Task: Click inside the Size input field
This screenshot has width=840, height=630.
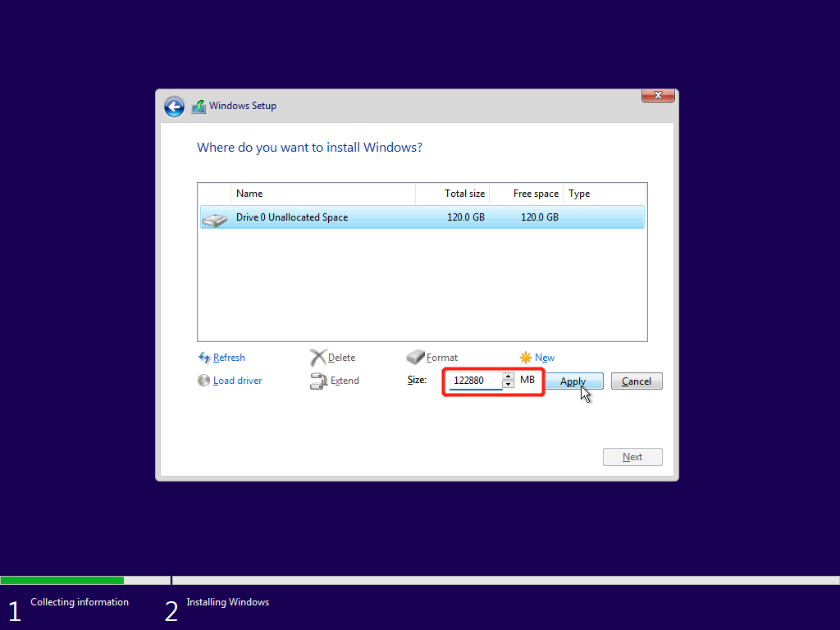Action: [x=476, y=381]
